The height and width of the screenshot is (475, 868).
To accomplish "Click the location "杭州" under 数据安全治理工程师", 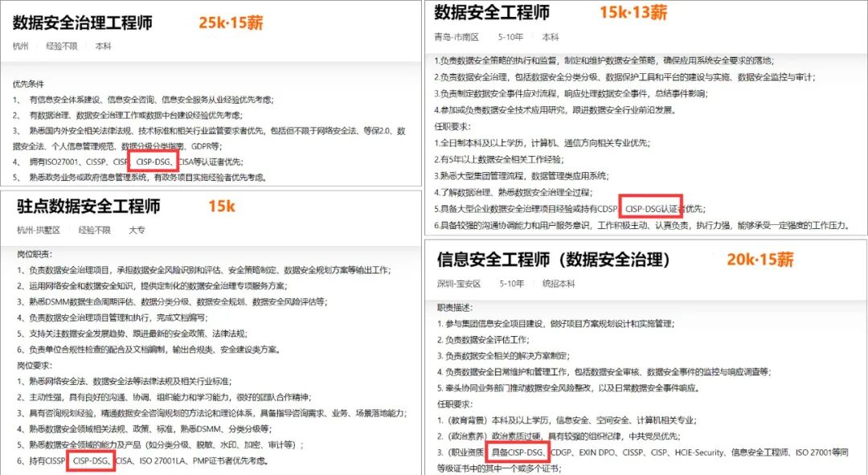I will click(x=20, y=46).
